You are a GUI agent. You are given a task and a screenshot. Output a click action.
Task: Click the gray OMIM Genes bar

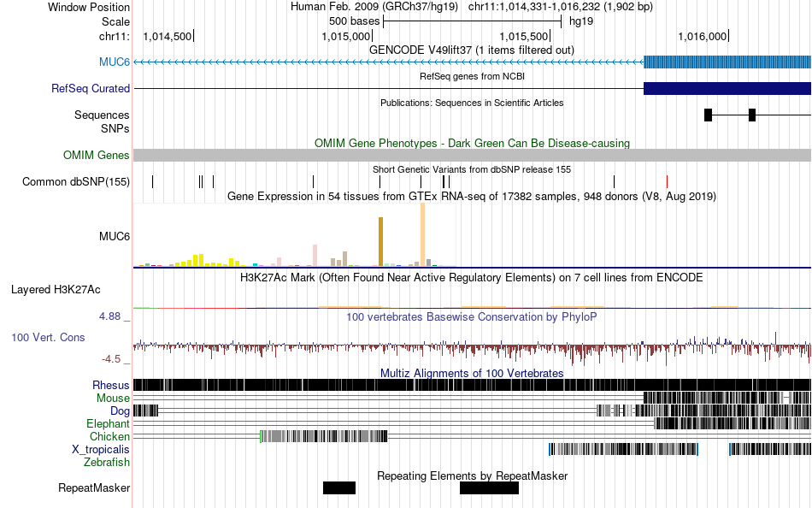click(x=472, y=155)
